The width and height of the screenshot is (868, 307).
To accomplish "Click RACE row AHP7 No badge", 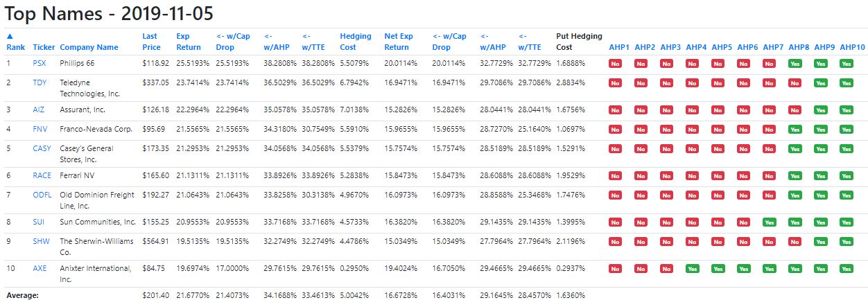I will 769,176.
